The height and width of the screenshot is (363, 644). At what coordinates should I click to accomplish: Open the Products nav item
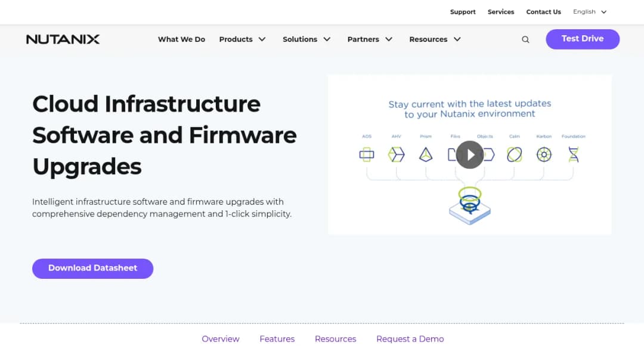pyautogui.click(x=236, y=39)
